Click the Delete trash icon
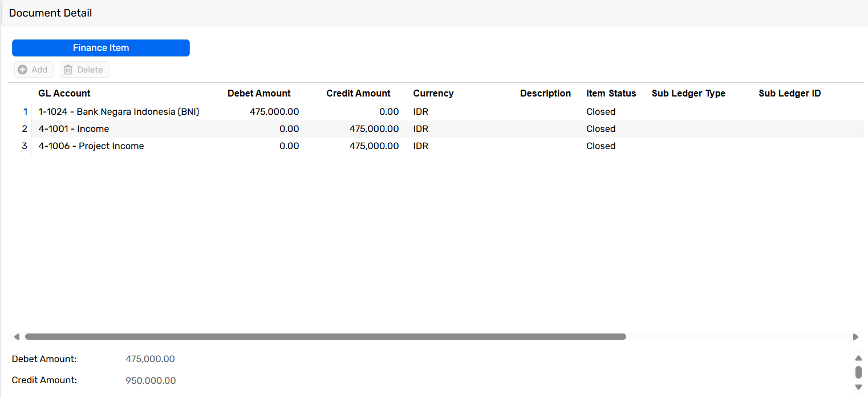This screenshot has width=868, height=398. [68, 70]
